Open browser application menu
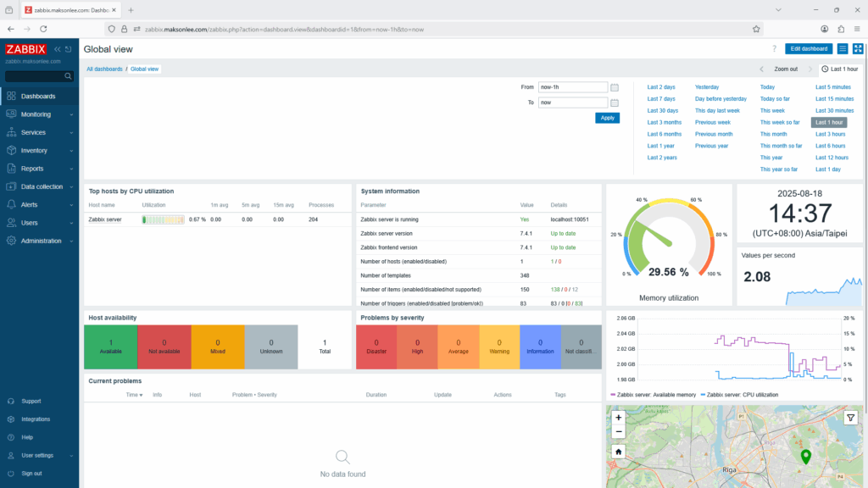Screen dimensions: 868x488 pyautogui.click(x=857, y=30)
